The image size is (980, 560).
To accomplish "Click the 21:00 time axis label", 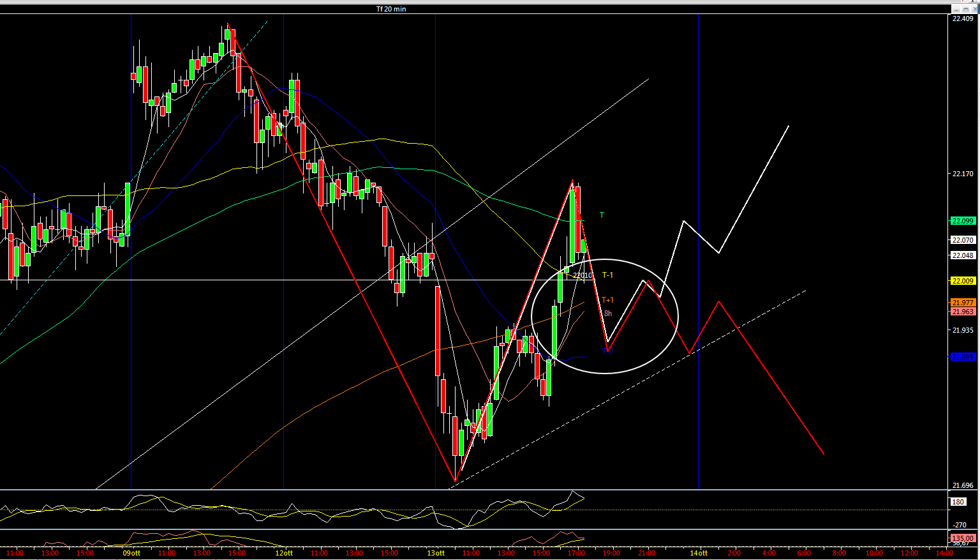I will pos(646,553).
